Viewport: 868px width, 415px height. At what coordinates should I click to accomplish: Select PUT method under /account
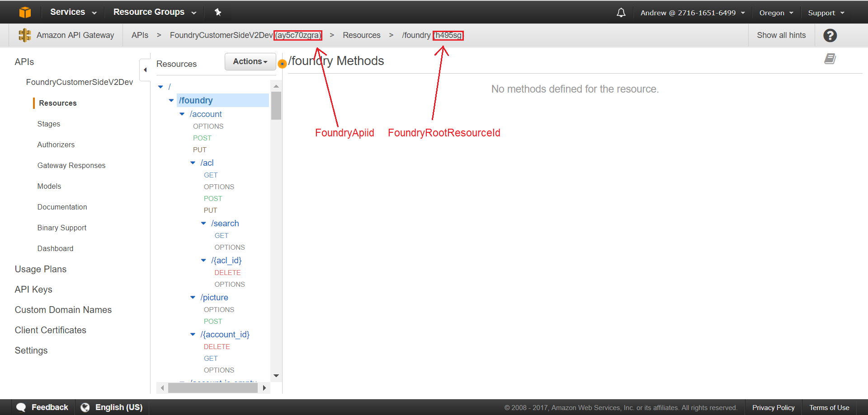click(200, 150)
